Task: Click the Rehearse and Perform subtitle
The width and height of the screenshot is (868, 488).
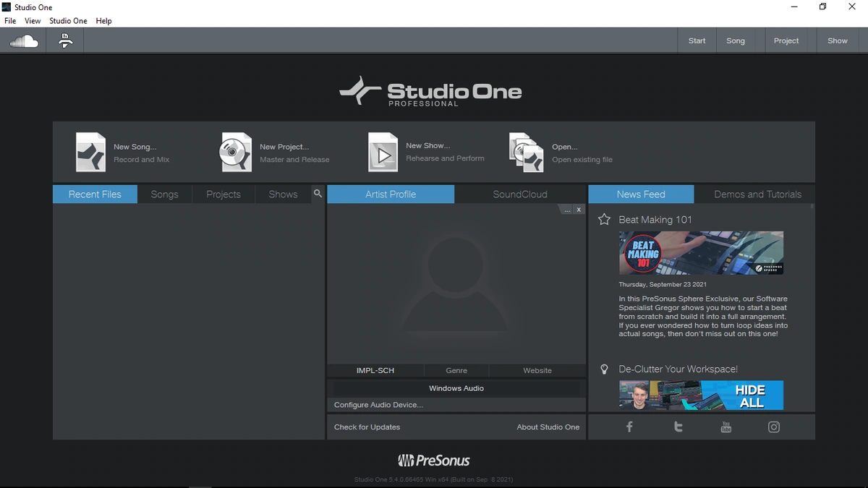Action: click(x=445, y=158)
